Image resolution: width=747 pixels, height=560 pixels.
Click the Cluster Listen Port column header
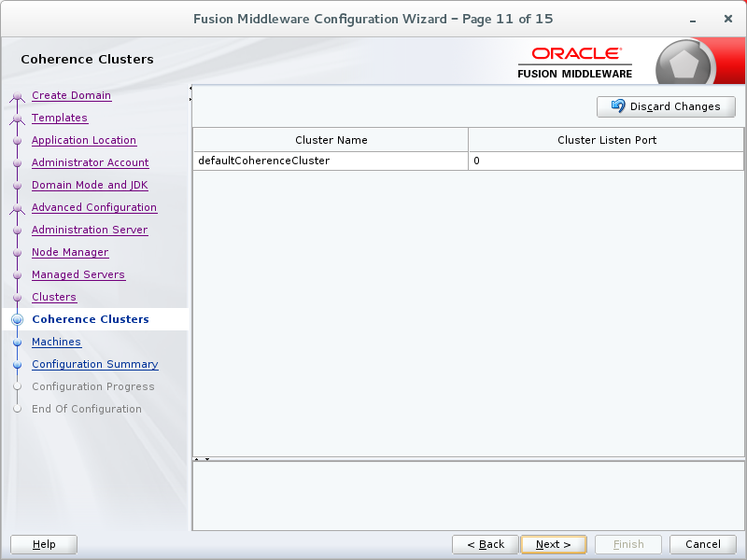(606, 140)
